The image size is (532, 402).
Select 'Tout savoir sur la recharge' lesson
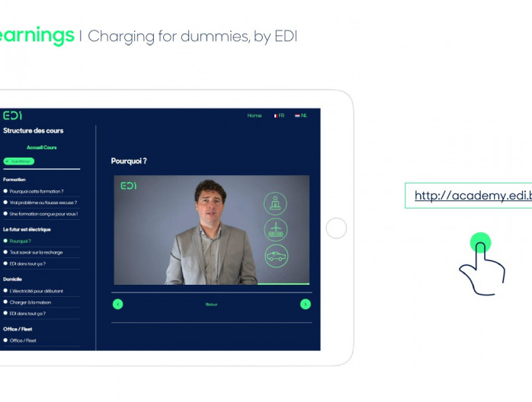[x=36, y=252]
